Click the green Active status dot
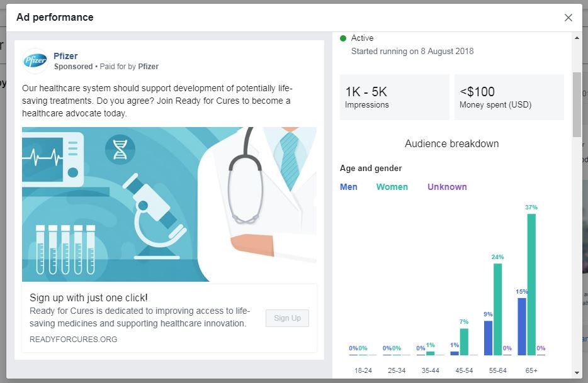Viewport: 588px width, 383px height. coord(342,38)
